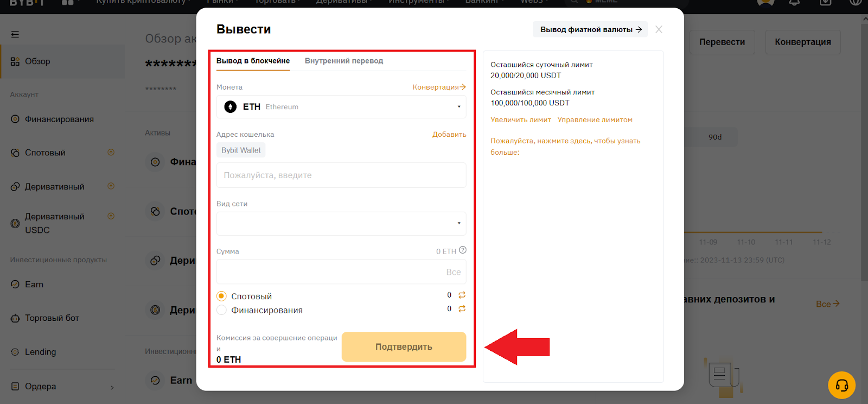The width and height of the screenshot is (868, 404).
Task: Click the Bybit Wallet tag
Action: pyautogui.click(x=241, y=150)
